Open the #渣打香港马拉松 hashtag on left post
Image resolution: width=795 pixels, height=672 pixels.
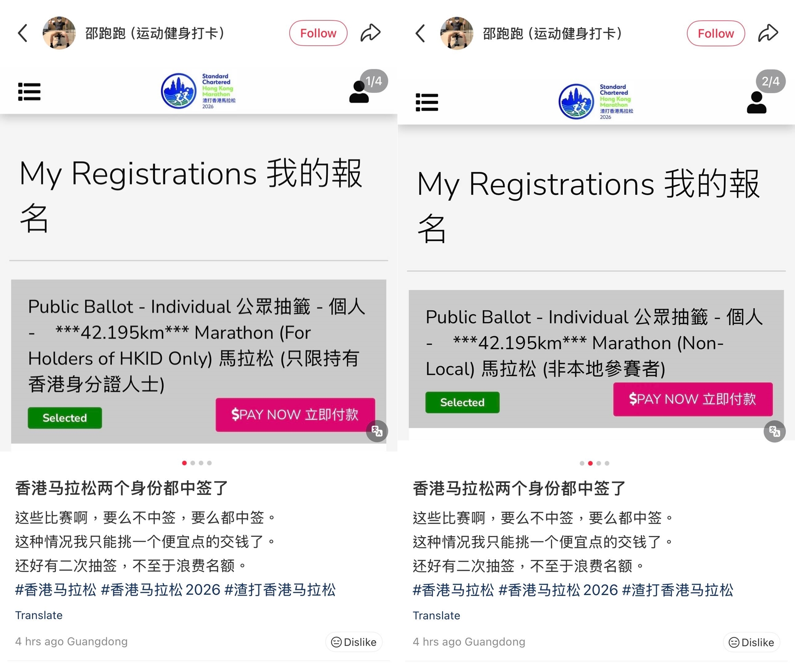280,590
